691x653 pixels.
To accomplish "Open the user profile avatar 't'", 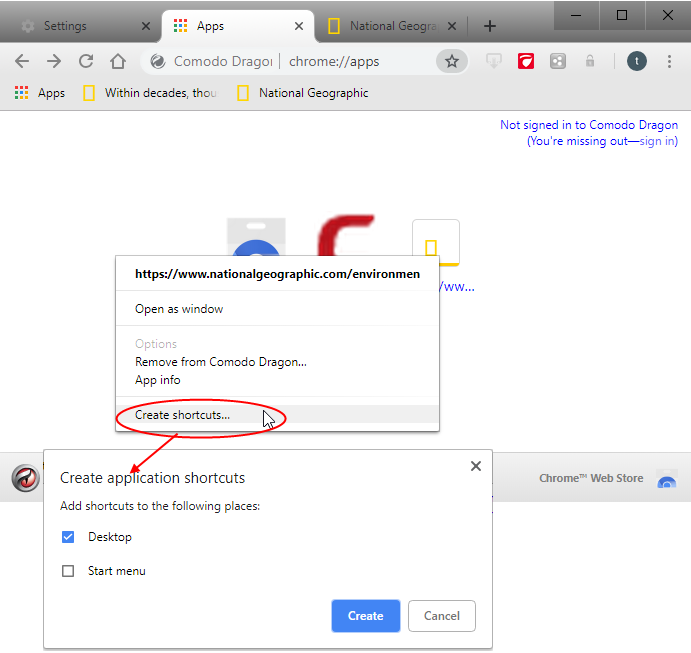I will [x=636, y=61].
